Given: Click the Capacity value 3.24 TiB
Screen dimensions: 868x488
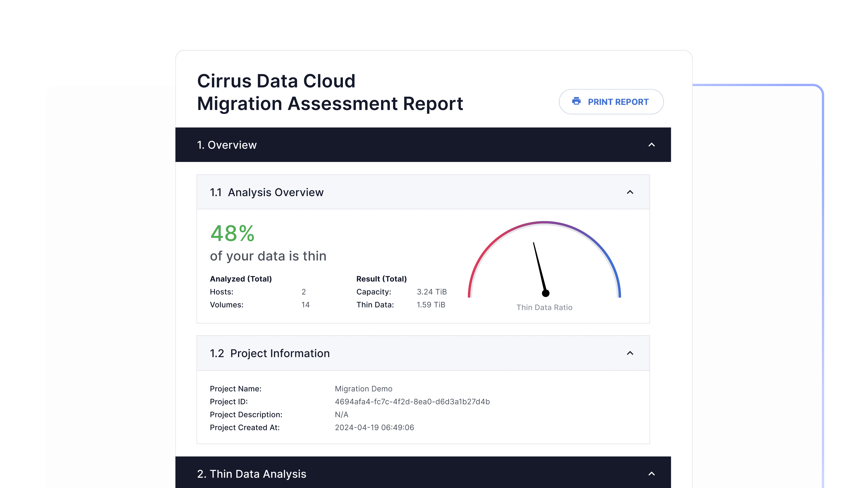Looking at the screenshot, I should (432, 292).
